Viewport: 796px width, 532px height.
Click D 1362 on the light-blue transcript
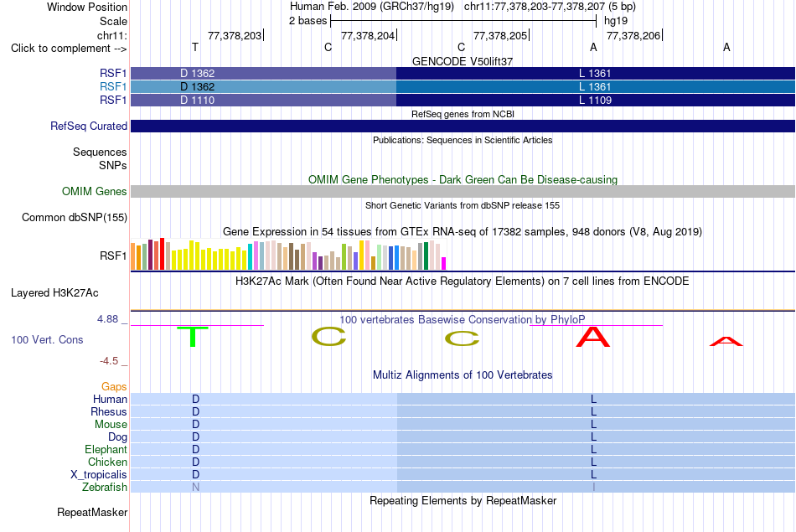point(198,87)
